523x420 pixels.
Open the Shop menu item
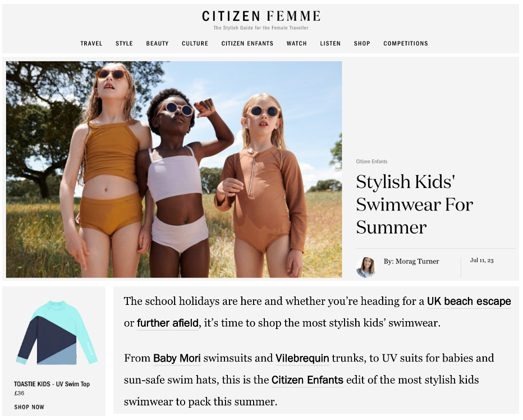point(362,43)
